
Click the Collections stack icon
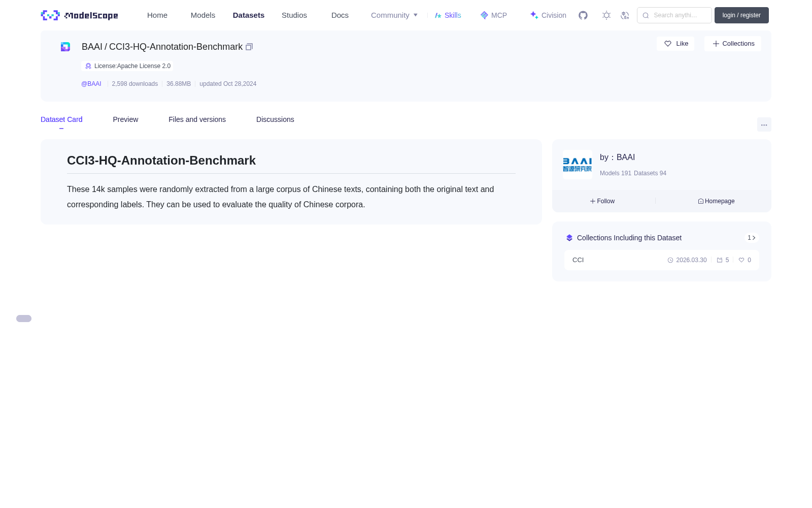click(569, 238)
